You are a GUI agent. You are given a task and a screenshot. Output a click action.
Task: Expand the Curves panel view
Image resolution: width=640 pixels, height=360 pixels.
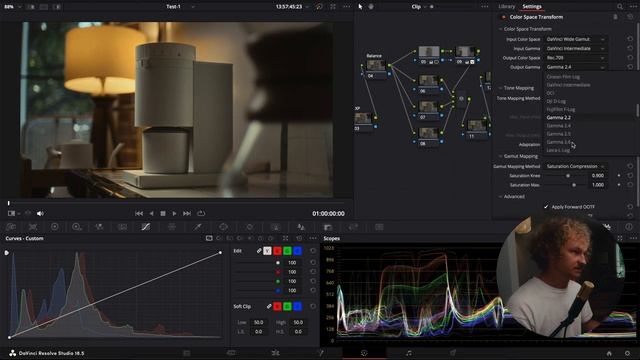click(285, 238)
